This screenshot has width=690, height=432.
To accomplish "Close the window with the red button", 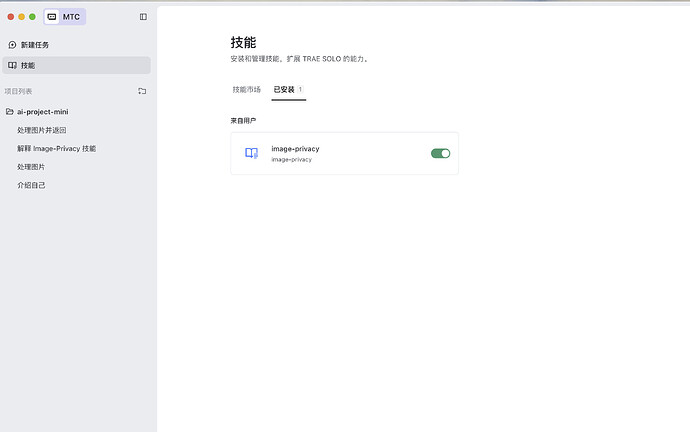I will click(11, 17).
